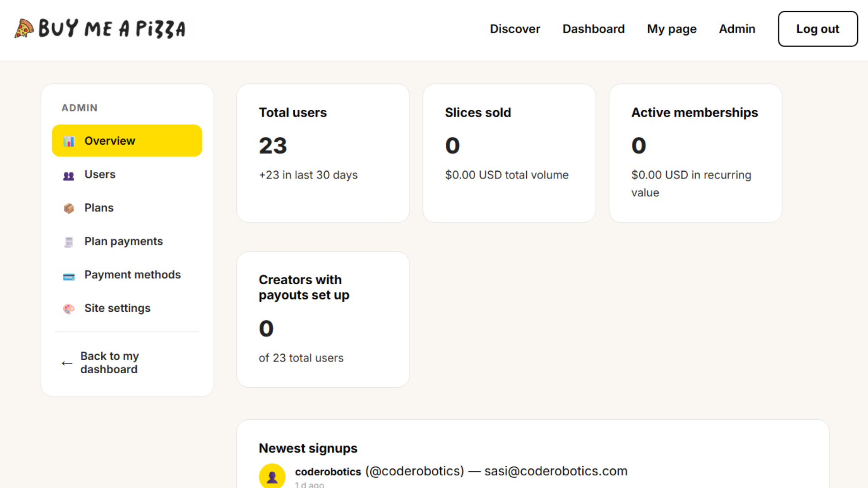Click the Active memberships heading
The height and width of the screenshot is (488, 868).
pyautogui.click(x=694, y=113)
